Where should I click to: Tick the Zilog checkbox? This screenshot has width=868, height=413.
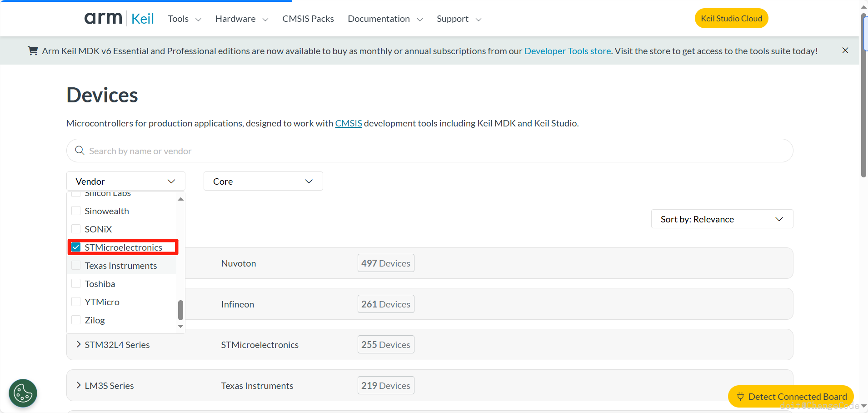(76, 320)
